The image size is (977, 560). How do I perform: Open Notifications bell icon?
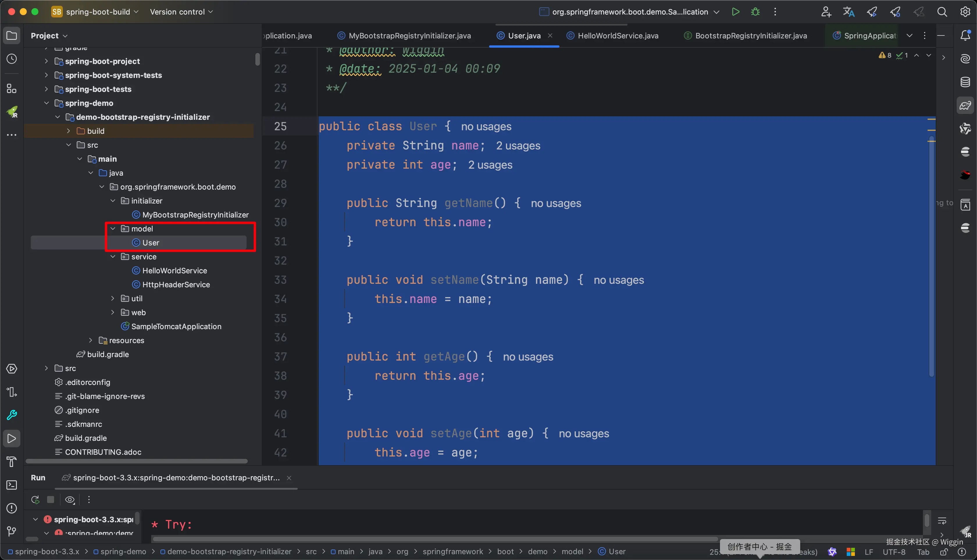click(x=965, y=35)
